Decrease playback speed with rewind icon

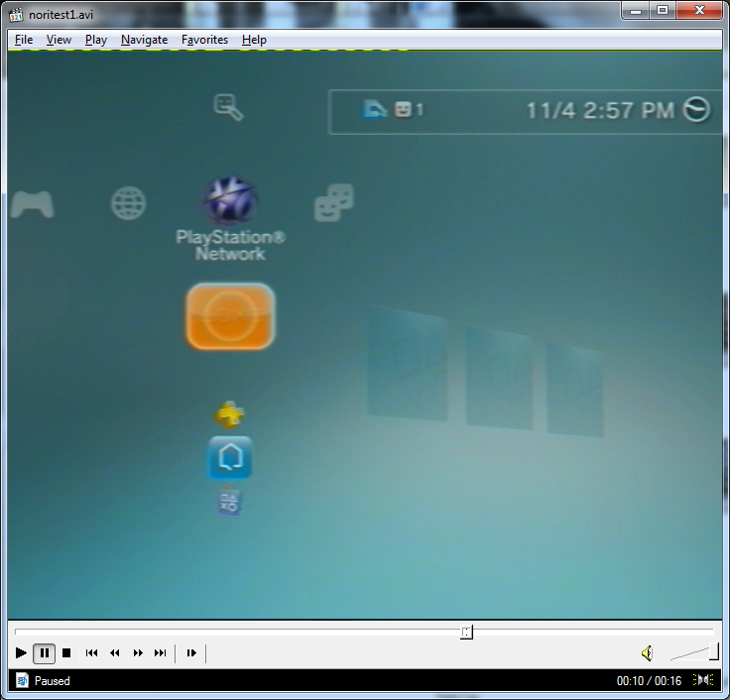[114, 652]
